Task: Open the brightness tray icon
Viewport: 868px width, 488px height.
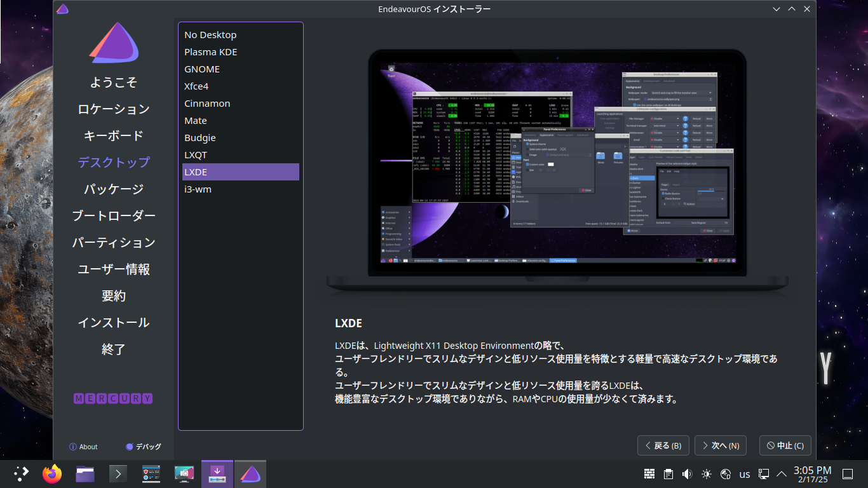Action: click(x=707, y=474)
